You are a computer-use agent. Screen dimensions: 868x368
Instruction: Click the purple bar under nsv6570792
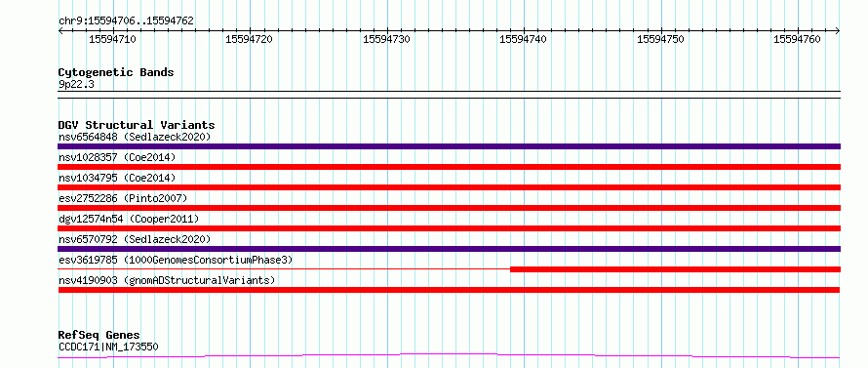449,249
